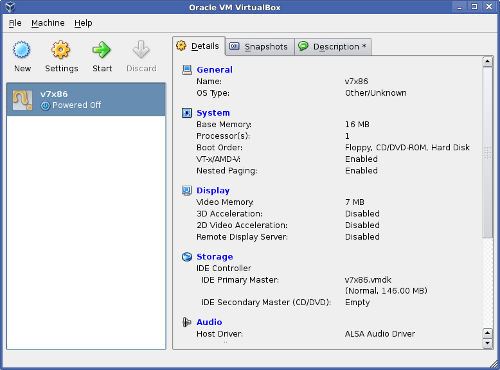Click the Oracle VM VirtualBox window title
Screen dimensions: 500x370
(235, 7)
